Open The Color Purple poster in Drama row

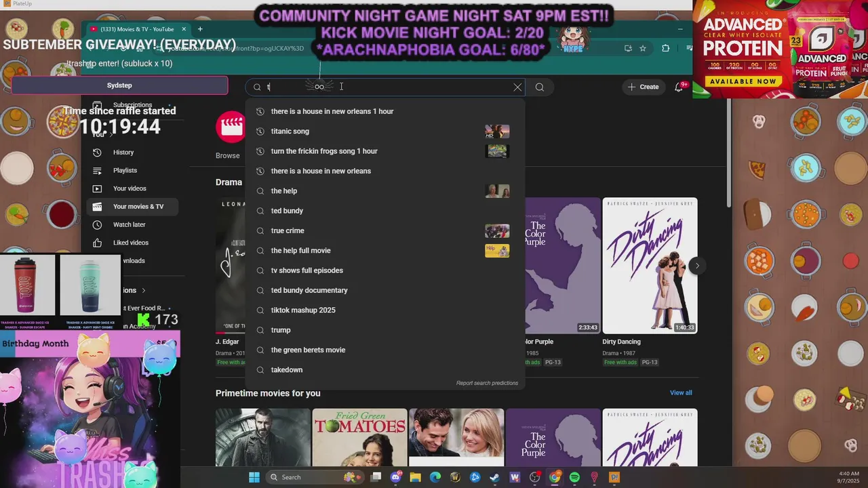pyautogui.click(x=562, y=266)
